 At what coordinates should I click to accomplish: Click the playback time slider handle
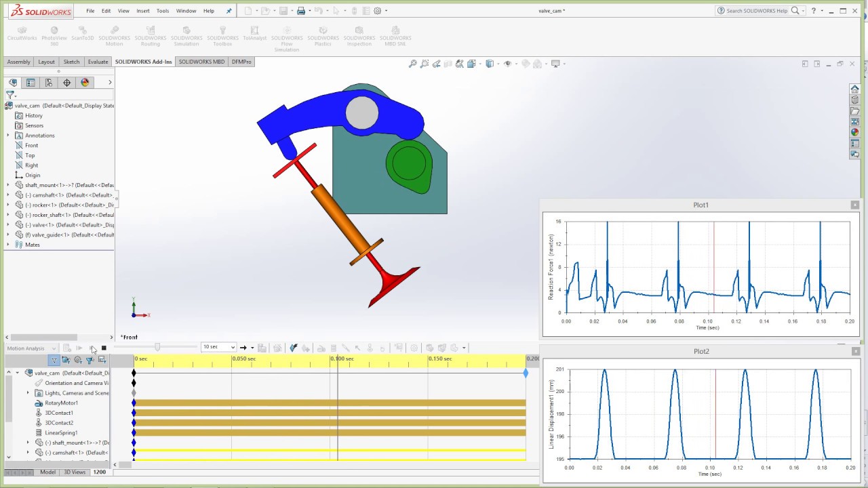157,348
